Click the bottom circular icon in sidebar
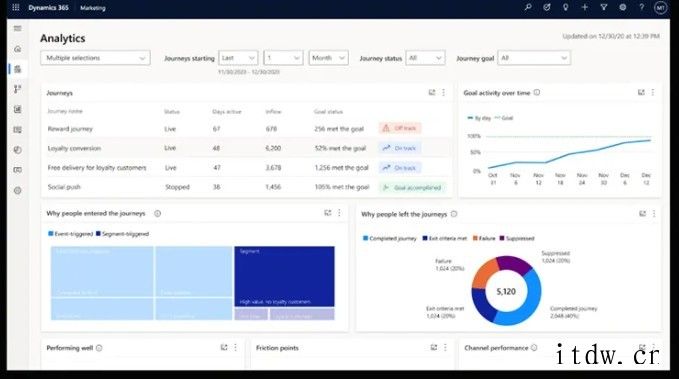The width and height of the screenshot is (679, 379). click(x=17, y=191)
